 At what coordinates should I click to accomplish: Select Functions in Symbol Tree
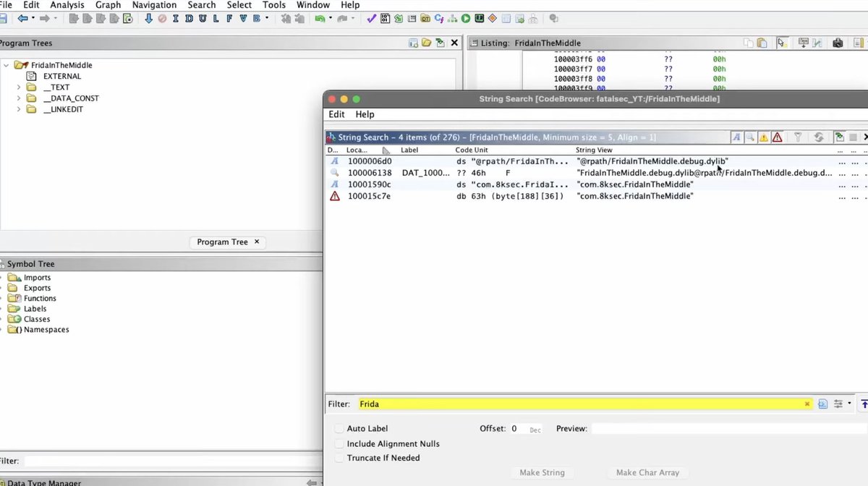40,298
